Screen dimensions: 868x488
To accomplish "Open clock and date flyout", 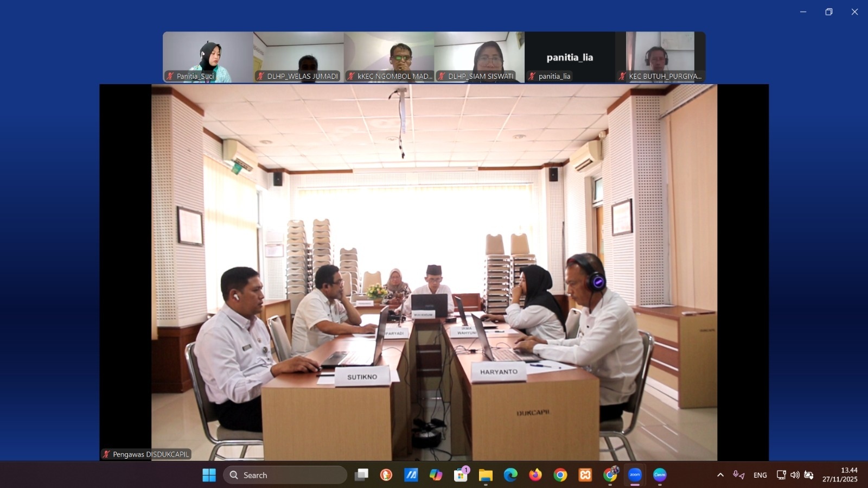I will [840, 475].
